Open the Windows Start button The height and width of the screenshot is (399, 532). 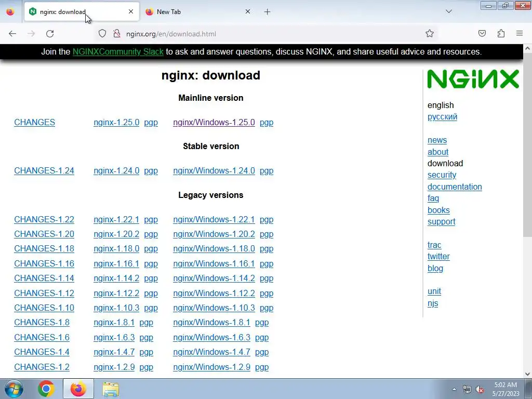click(14, 389)
